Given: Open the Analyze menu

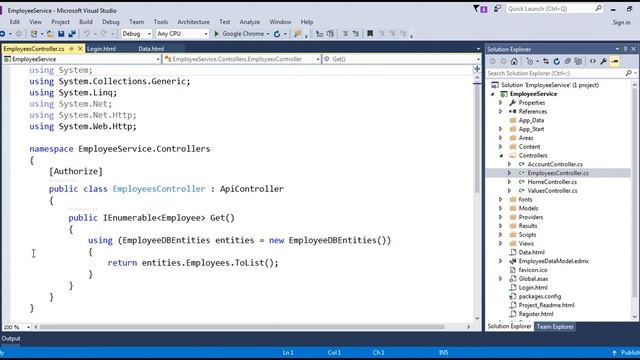Looking at the screenshot, I should pyautogui.click(x=250, y=22).
